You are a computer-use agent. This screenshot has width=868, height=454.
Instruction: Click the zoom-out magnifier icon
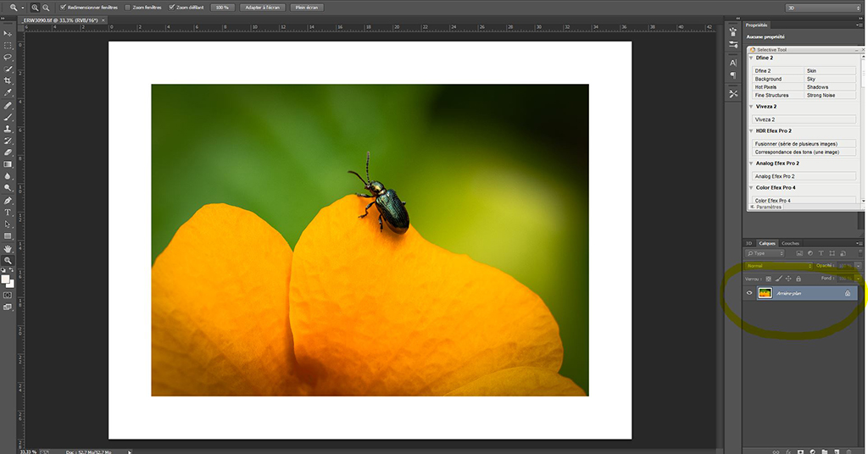[46, 7]
